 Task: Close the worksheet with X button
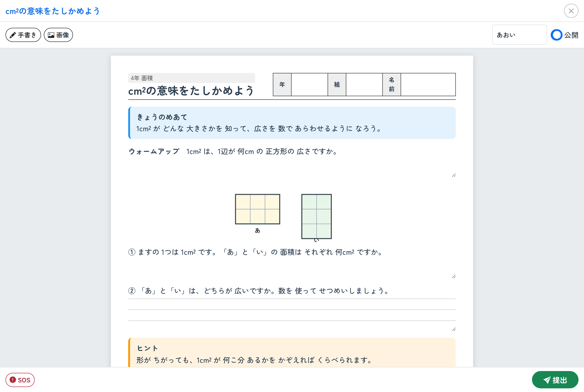pos(571,11)
